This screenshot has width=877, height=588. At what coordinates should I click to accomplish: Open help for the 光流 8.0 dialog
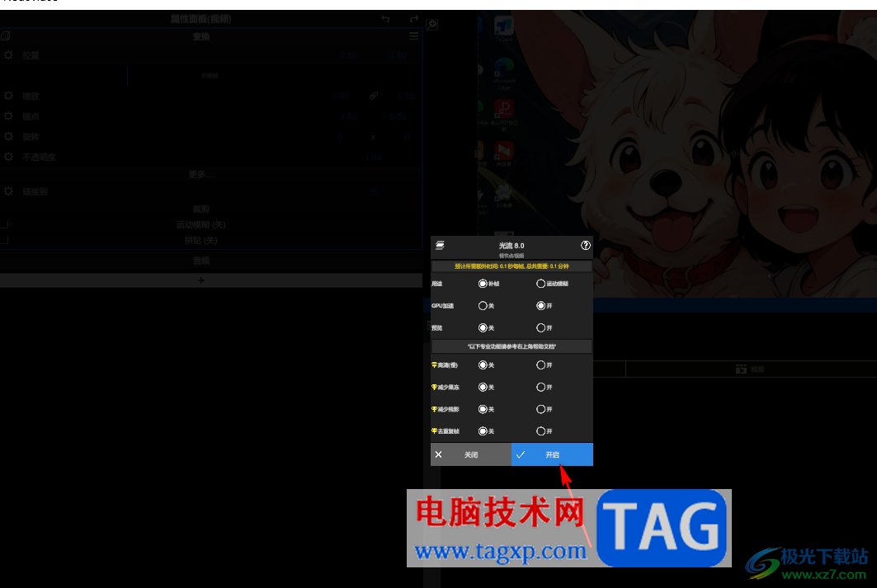585,246
